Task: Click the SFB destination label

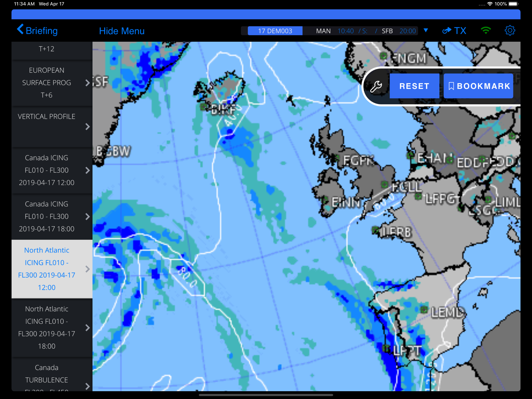Action: [x=387, y=31]
